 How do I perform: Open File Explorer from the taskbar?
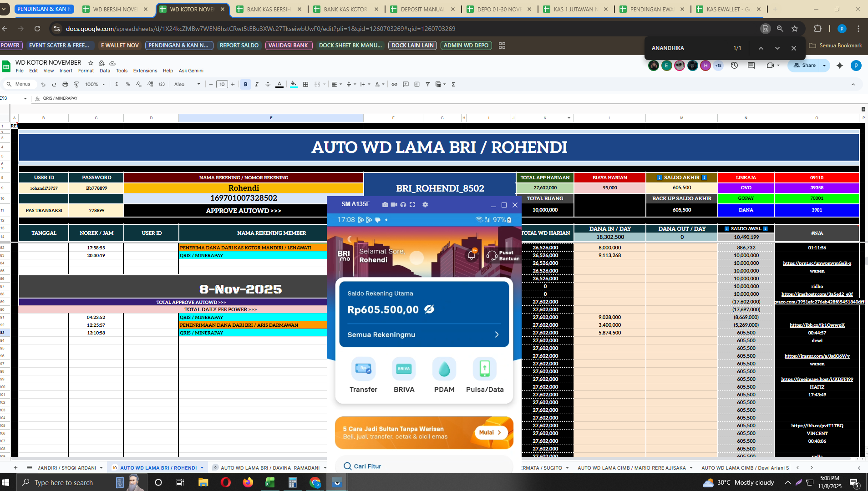[x=203, y=482]
